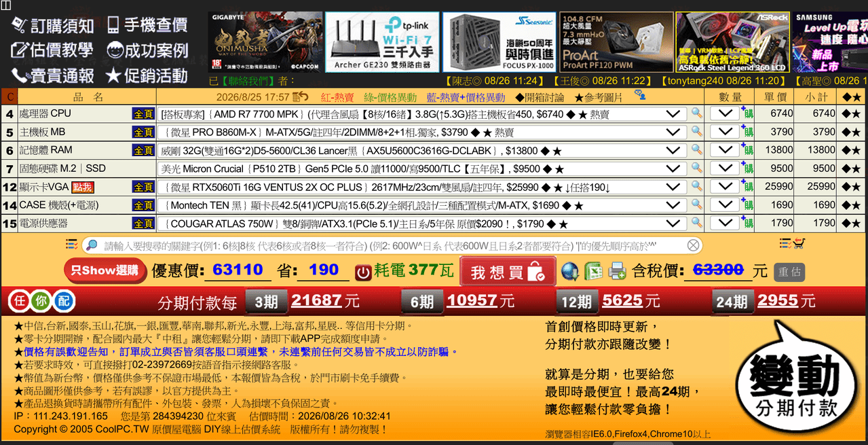The height and width of the screenshot is (445, 868).
Task: Click the ◆★ link in the 記憶體 RAM row
Action: tap(852, 150)
